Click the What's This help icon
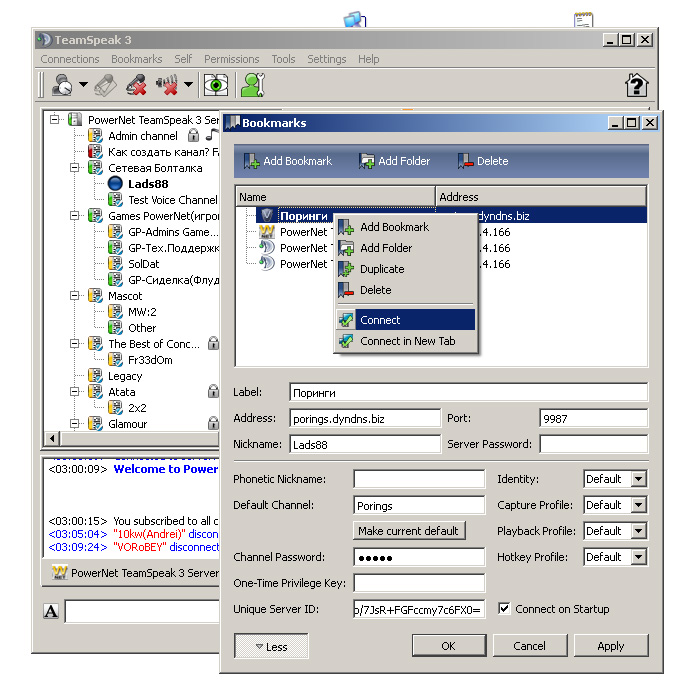 [x=636, y=85]
